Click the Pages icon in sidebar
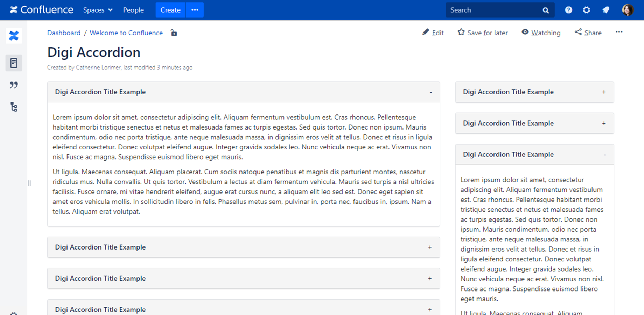644x315 pixels. [14, 63]
